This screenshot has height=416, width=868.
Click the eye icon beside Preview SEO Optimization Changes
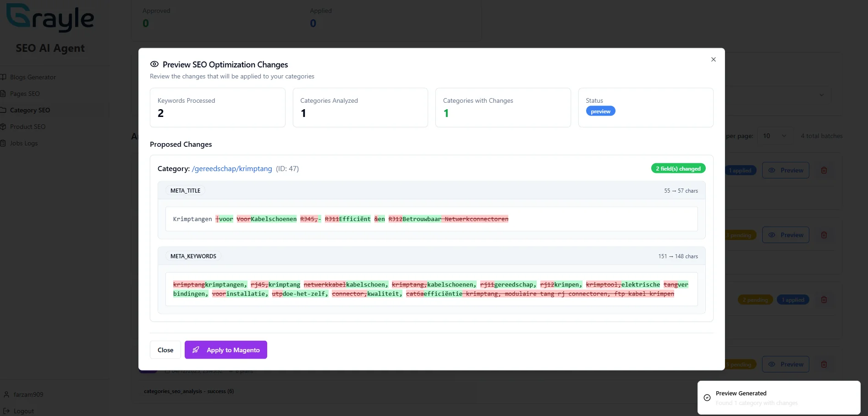pyautogui.click(x=154, y=64)
